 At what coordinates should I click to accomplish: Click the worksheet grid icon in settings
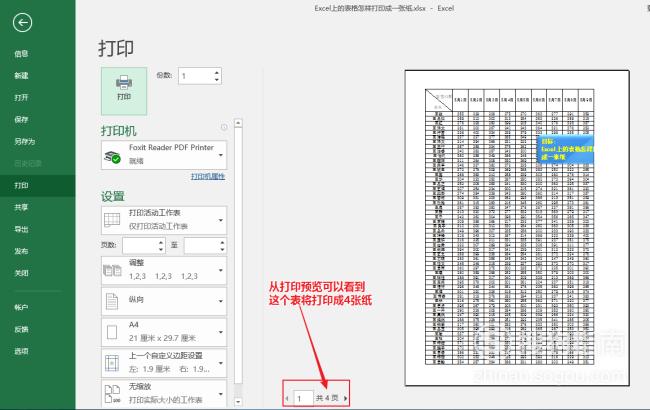112,220
